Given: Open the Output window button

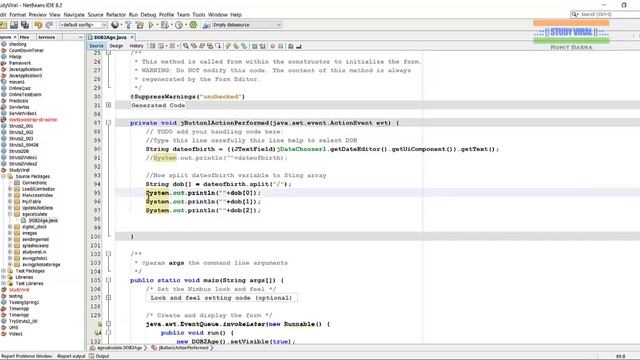Looking at the screenshot, I should 99,356.
